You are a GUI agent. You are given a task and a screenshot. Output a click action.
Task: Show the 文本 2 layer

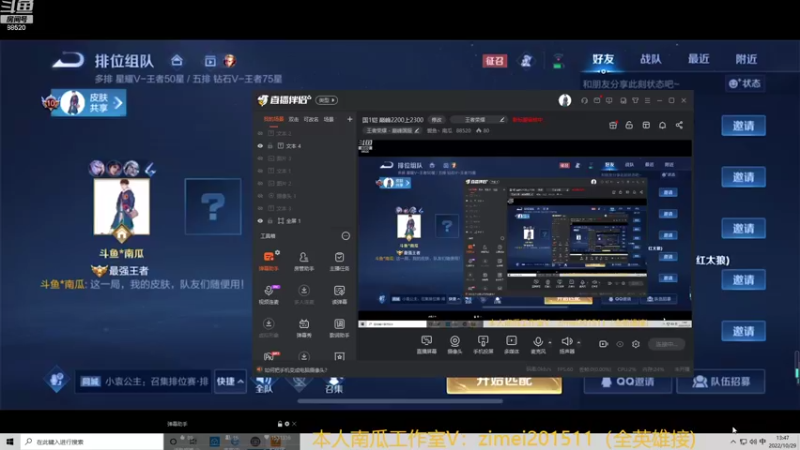pyautogui.click(x=260, y=133)
